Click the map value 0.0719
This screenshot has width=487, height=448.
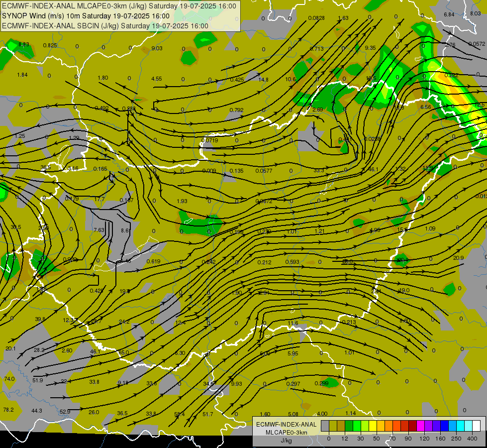point(209,140)
